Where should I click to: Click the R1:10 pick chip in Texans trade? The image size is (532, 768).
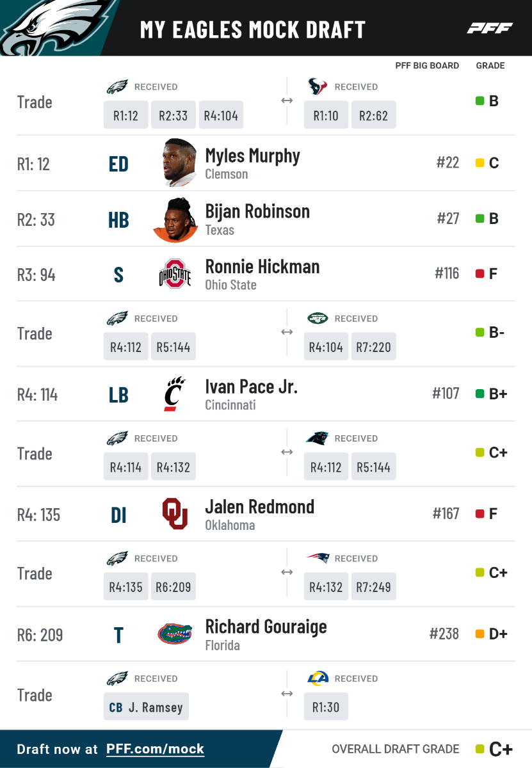point(326,116)
